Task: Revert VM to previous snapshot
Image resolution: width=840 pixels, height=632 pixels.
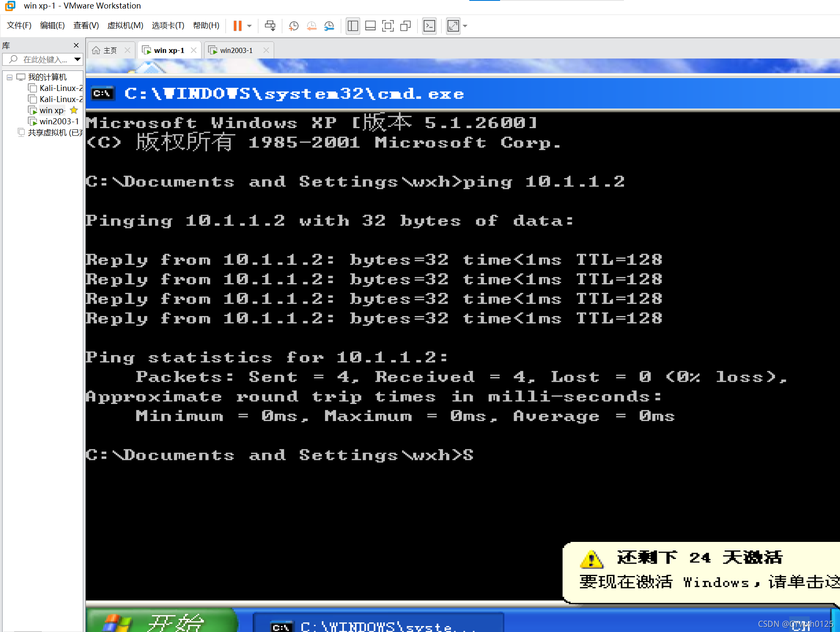Action: click(x=311, y=26)
